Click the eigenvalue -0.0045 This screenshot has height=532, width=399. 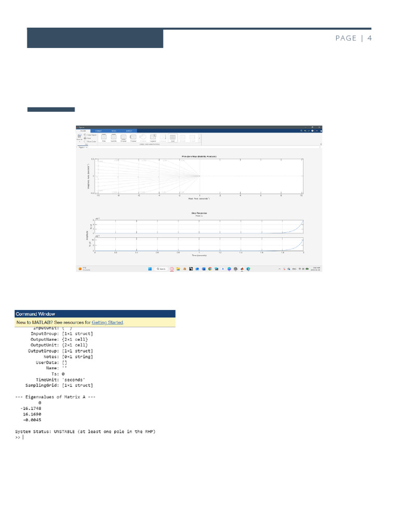tap(32, 420)
